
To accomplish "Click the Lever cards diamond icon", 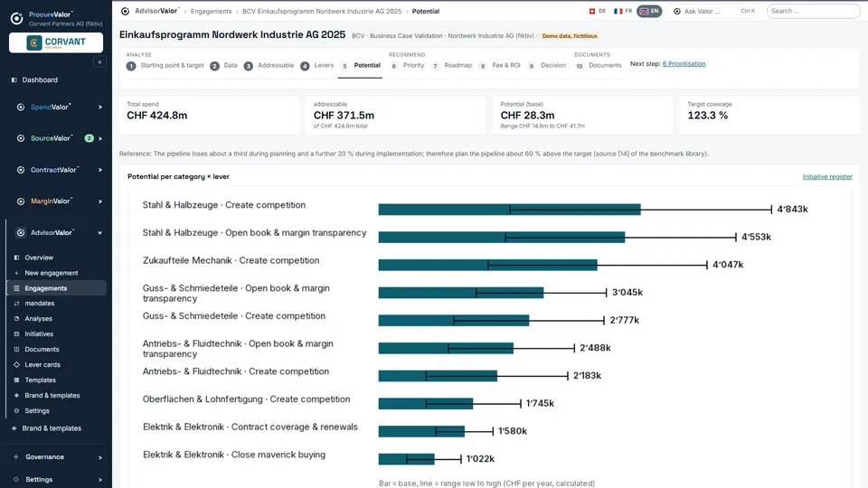I will (x=16, y=364).
